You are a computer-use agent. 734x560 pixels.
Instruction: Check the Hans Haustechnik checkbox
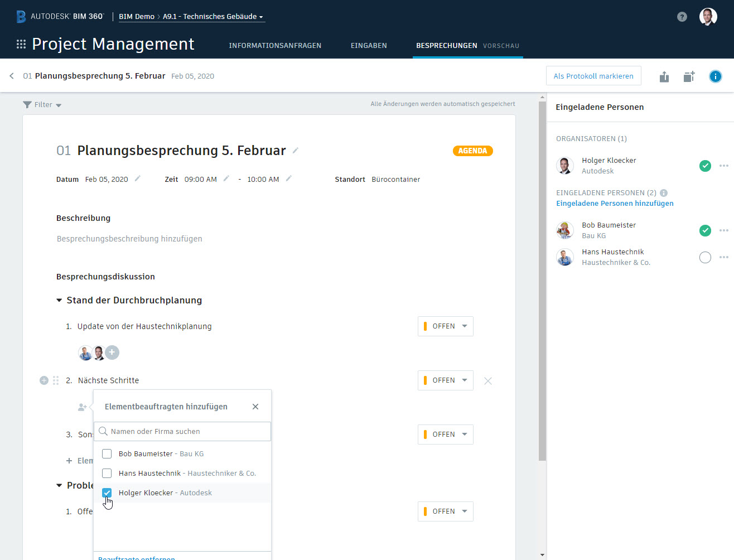click(x=107, y=474)
